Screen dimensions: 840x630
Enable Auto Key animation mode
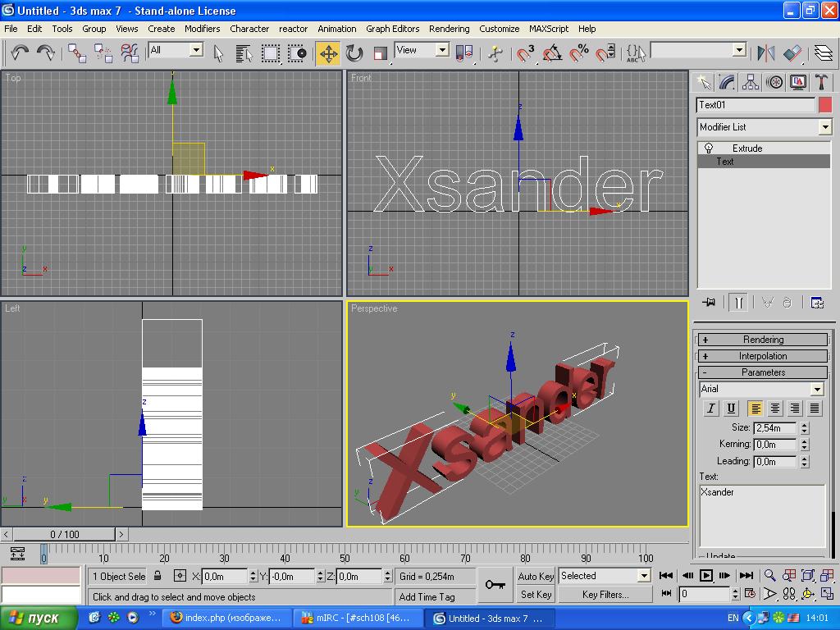point(536,576)
